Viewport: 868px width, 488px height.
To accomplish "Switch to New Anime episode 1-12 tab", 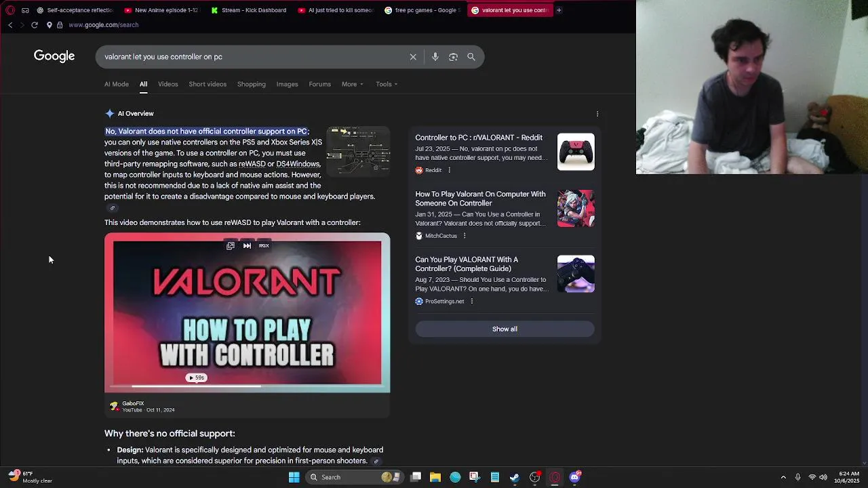I will tap(161, 10).
